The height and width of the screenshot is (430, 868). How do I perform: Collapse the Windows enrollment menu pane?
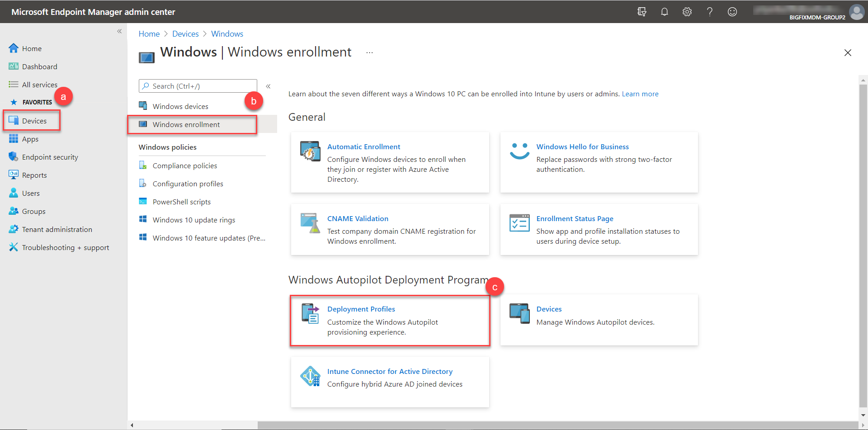tap(268, 86)
